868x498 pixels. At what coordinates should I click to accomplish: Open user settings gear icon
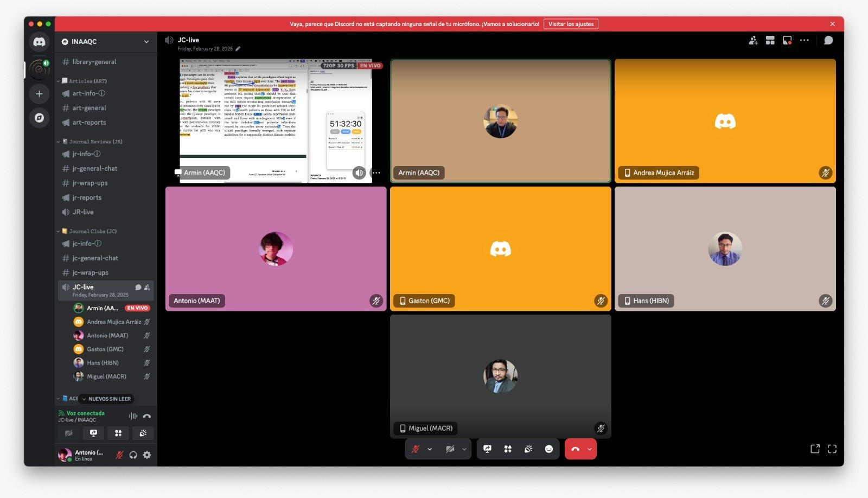pyautogui.click(x=147, y=455)
